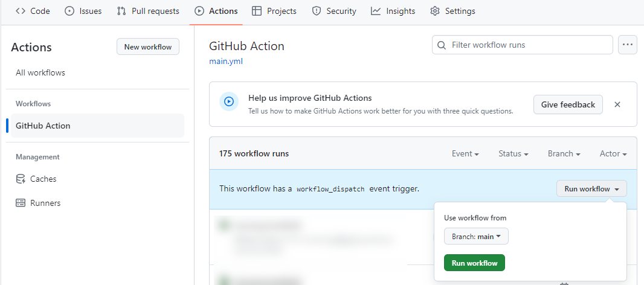Open repository Settings tab
This screenshot has height=285, width=644.
(x=452, y=11)
